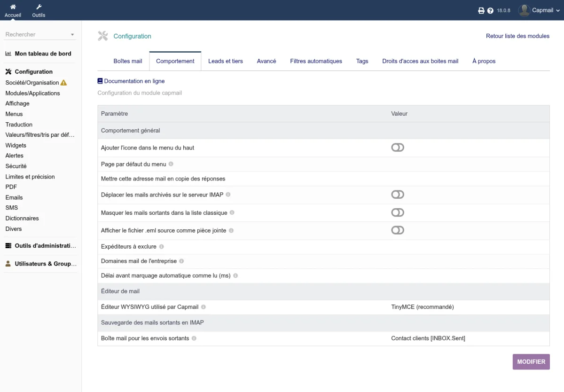Click info icon beside Délai avant marquage automatique
The width and height of the screenshot is (564, 392).
tap(235, 275)
